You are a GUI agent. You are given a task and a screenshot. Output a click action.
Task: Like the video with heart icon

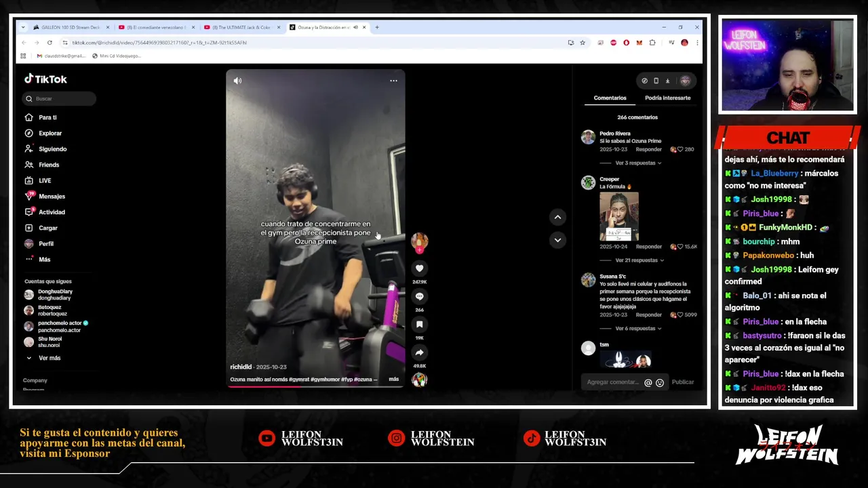[419, 268]
